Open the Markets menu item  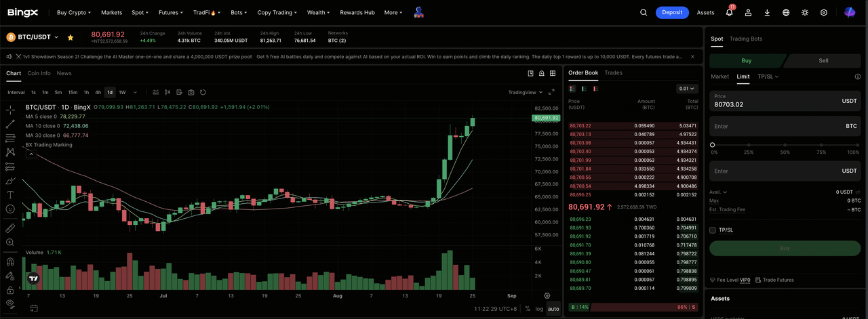pyautogui.click(x=111, y=12)
